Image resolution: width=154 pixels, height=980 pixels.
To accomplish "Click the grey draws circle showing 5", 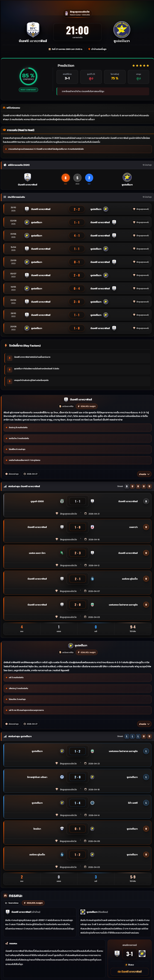I will point(77,178).
